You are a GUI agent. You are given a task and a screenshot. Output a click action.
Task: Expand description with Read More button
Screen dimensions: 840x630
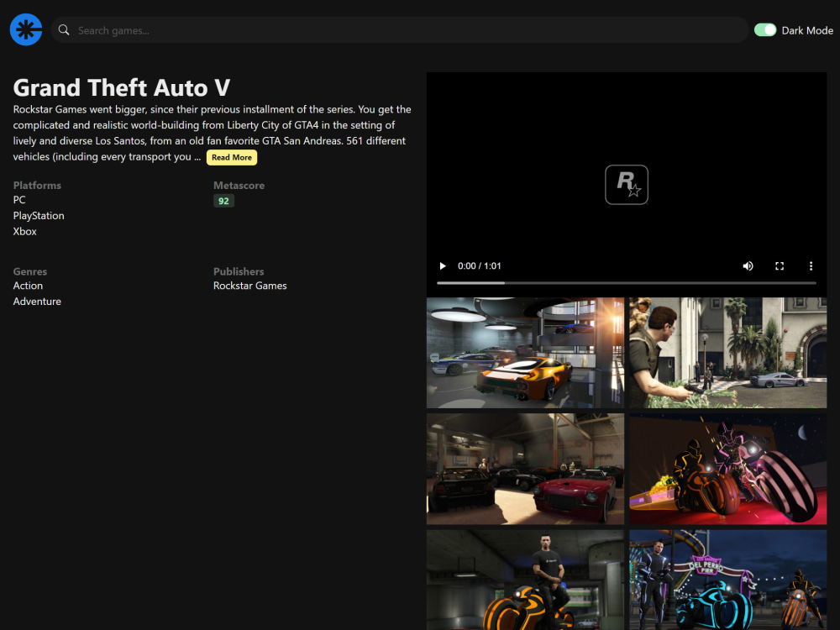tap(232, 157)
